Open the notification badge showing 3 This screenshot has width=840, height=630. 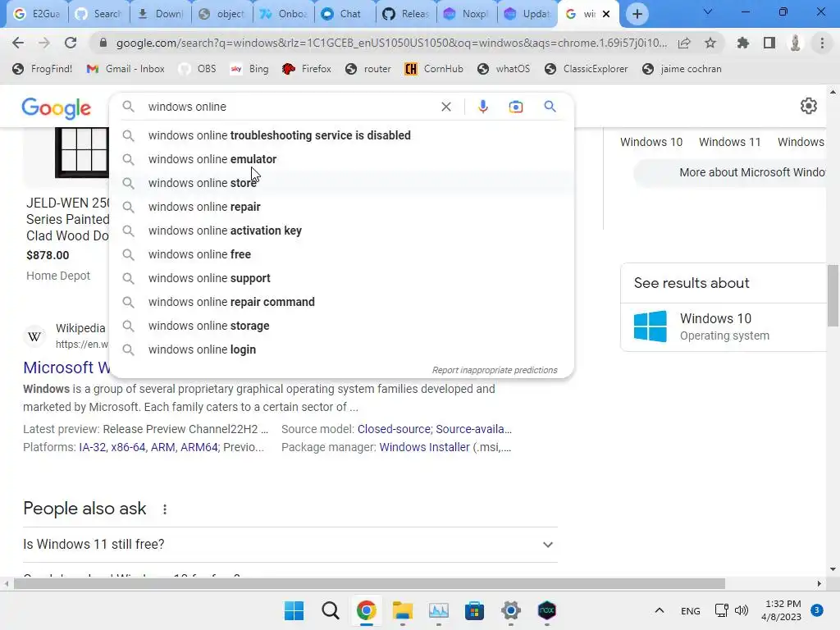click(816, 610)
